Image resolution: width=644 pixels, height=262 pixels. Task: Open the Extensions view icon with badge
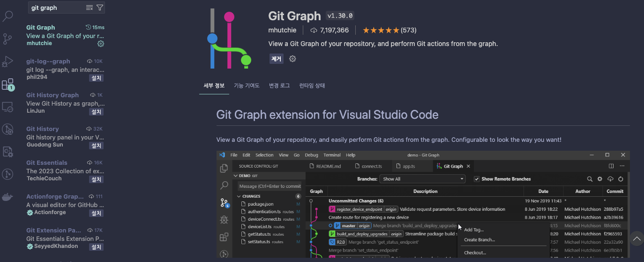(8, 85)
